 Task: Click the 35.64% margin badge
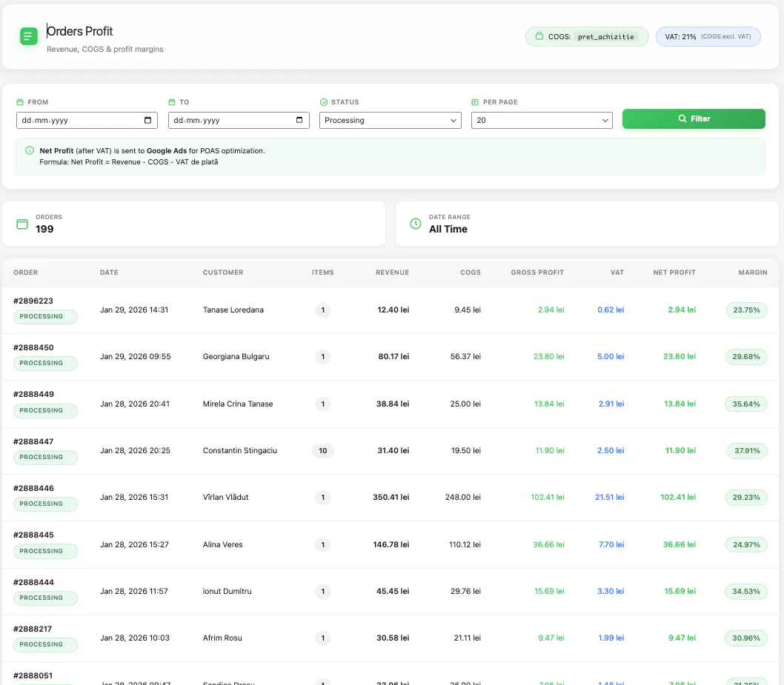746,404
